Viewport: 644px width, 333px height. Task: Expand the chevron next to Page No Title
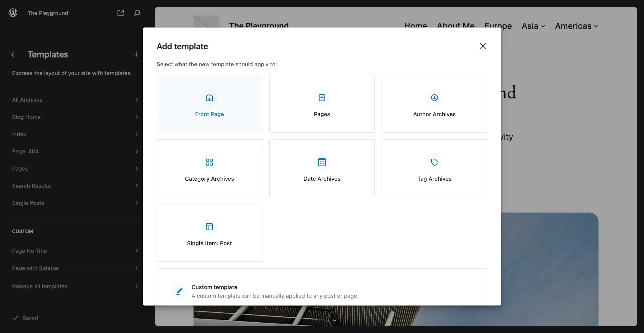(x=136, y=251)
